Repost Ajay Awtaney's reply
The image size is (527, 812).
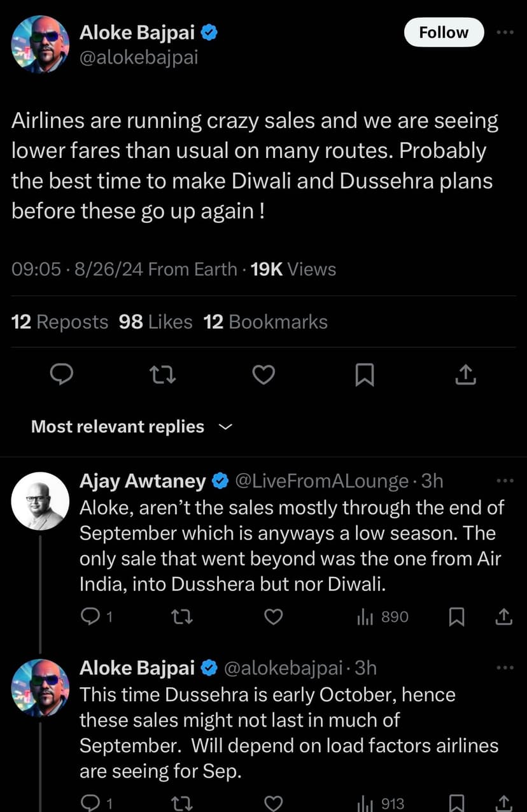coord(183,616)
